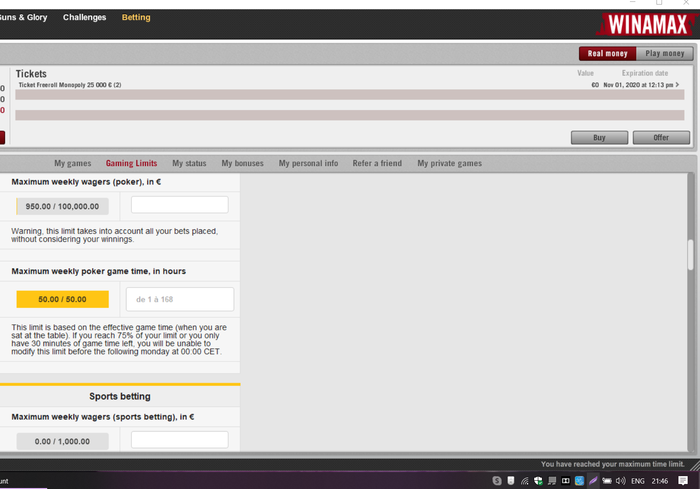Click the Maximum weekly wagers (poker) label
Viewport: 700px width, 489px height.
86,182
